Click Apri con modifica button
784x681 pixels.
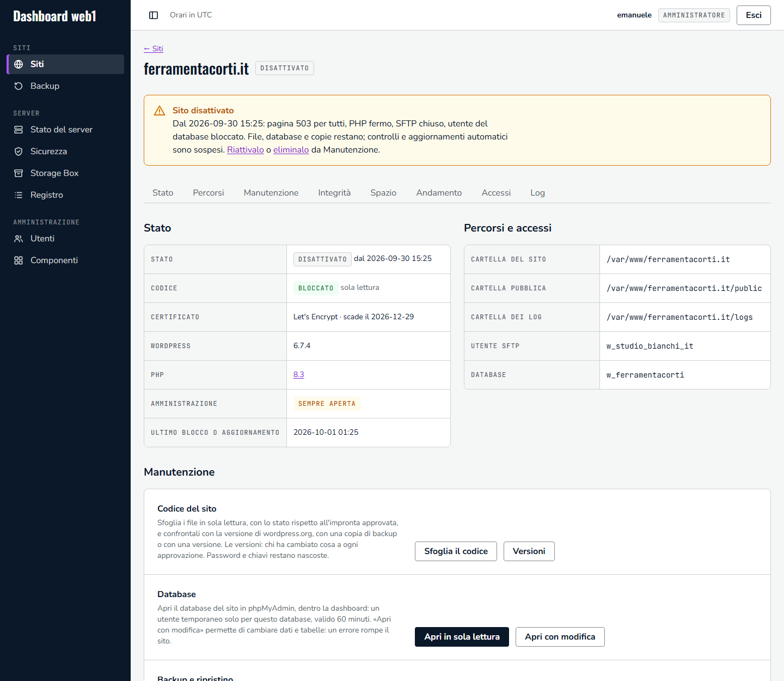pyautogui.click(x=560, y=637)
